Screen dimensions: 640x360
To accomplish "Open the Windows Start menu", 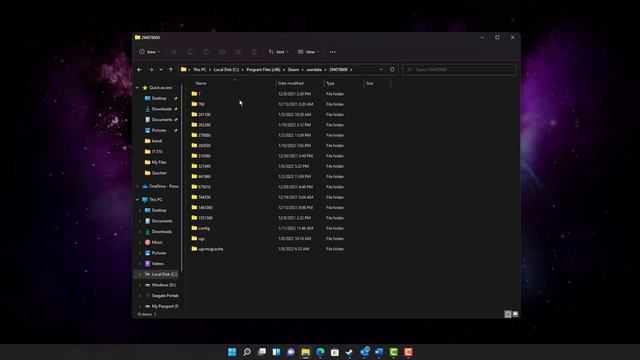I will pyautogui.click(x=232, y=352).
